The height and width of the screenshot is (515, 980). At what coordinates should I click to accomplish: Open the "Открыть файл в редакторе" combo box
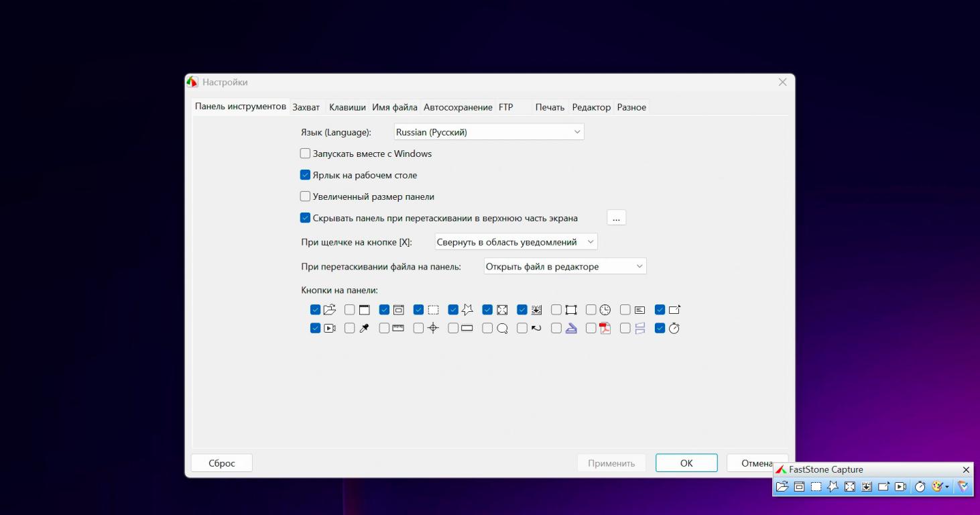pos(564,267)
